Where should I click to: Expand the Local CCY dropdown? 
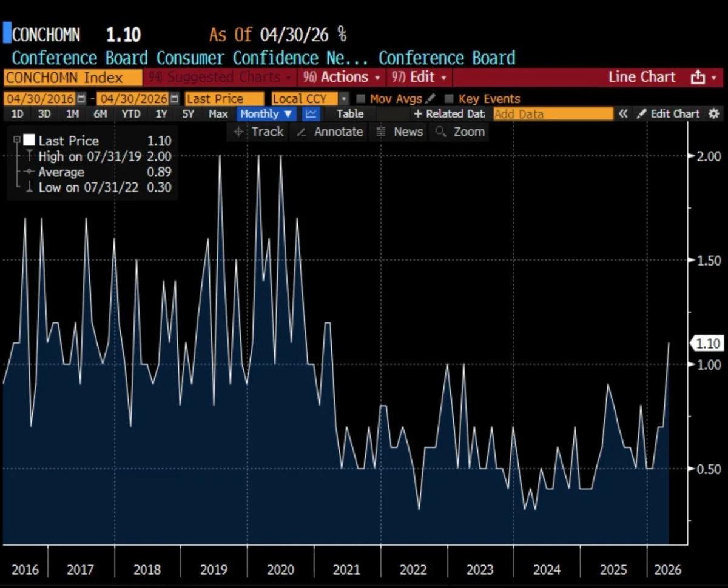343,98
